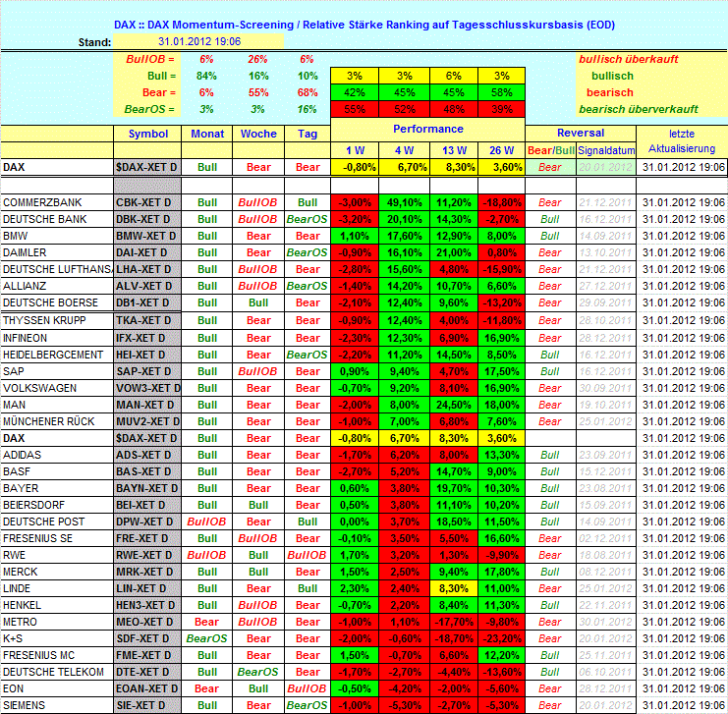Screen dimensions: 728x714
Task: Select the 'bullisch überkauft' legend label
Action: coord(625,59)
